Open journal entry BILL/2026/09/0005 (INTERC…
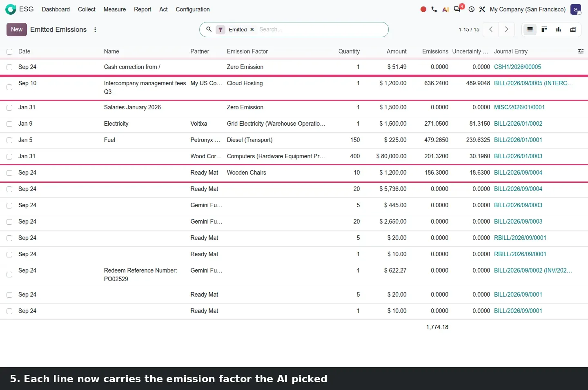The image size is (588, 390). (533, 83)
